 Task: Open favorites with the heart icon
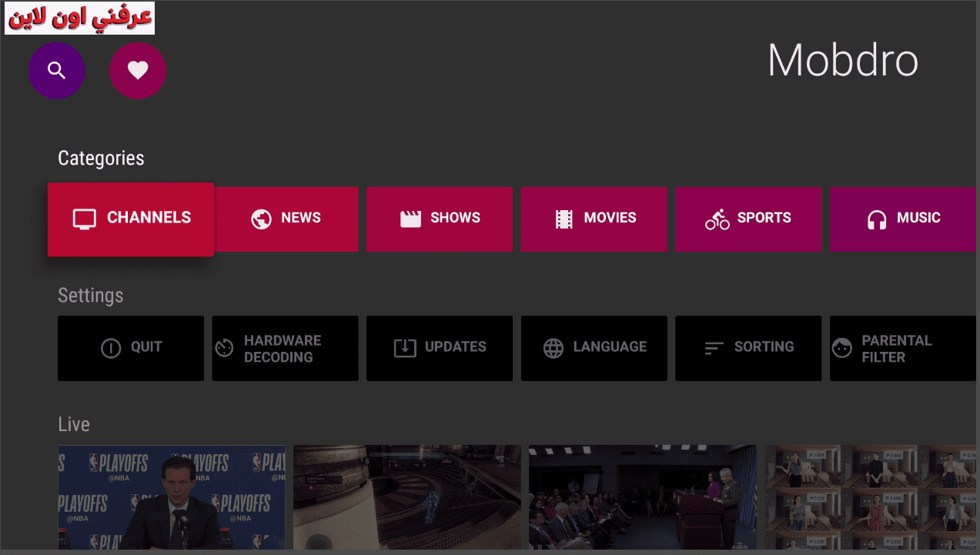(138, 71)
